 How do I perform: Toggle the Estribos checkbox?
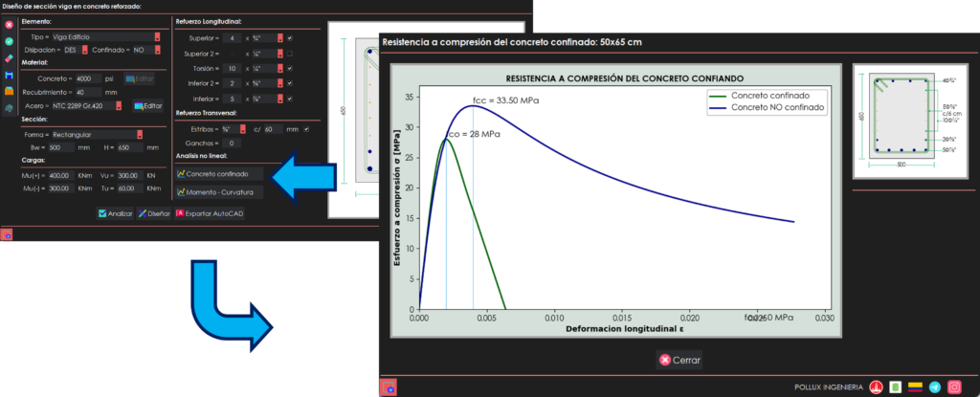tap(306, 128)
